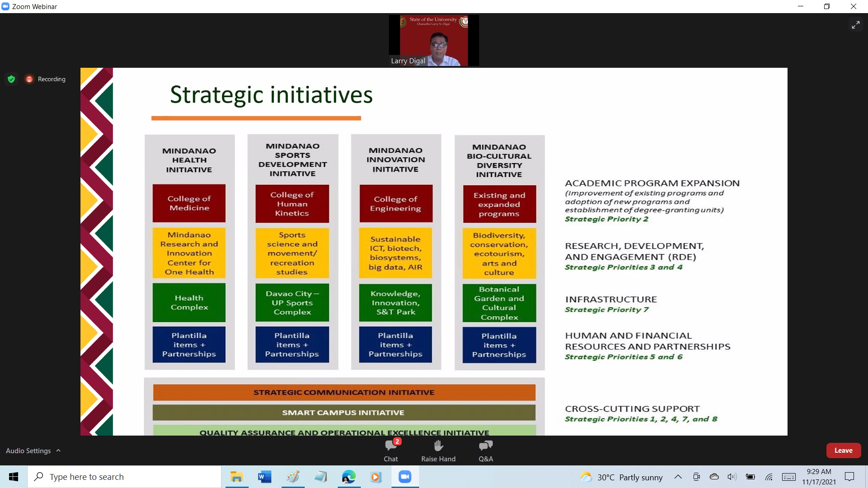Click the 'College of Engineering' box
868x488 pixels.
coord(396,203)
